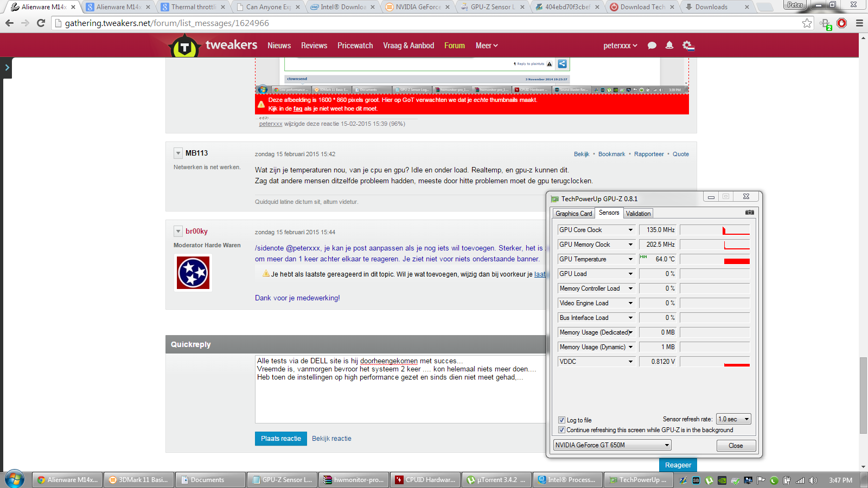Screen dimensions: 868x488
Task: Click the network signal tray icon
Action: coord(800,480)
